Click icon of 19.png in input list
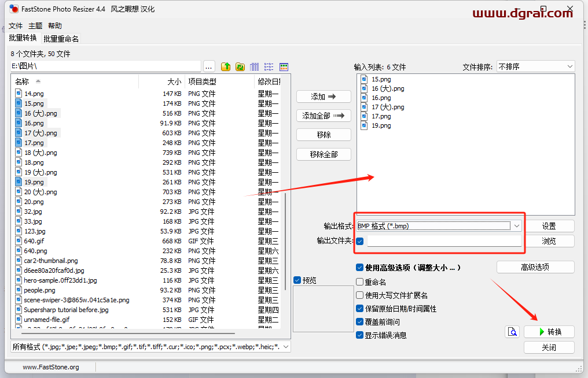 [364, 125]
